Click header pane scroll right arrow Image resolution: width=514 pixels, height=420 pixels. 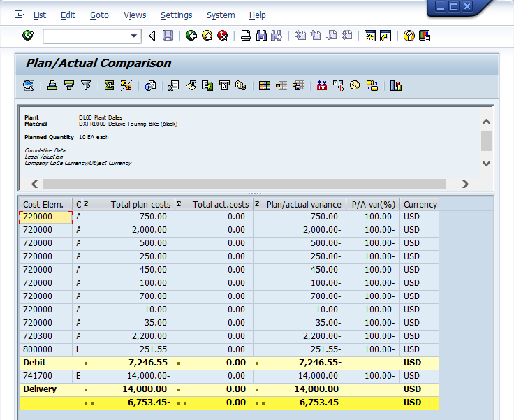465,184
